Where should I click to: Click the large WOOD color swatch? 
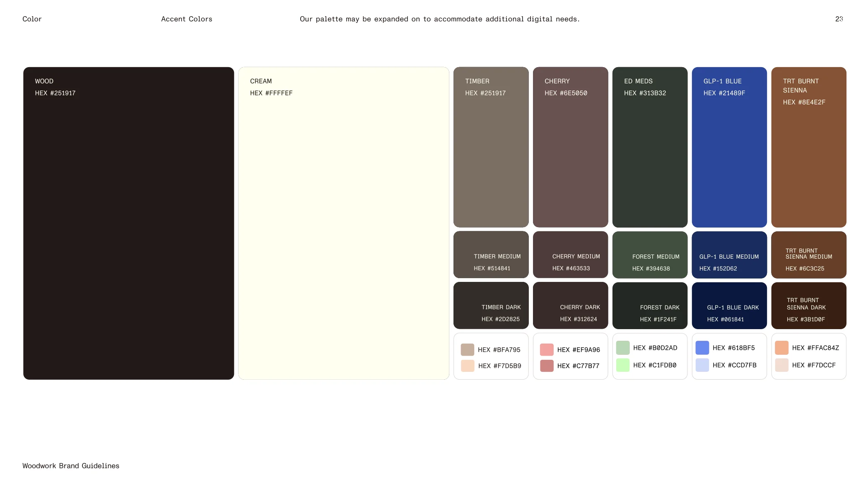pyautogui.click(x=128, y=224)
